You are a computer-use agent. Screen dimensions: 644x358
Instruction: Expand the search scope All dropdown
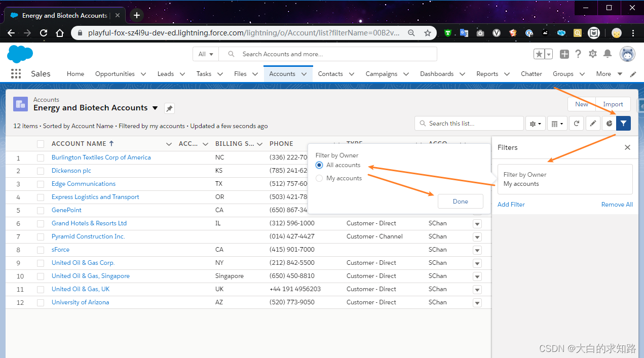tap(206, 54)
